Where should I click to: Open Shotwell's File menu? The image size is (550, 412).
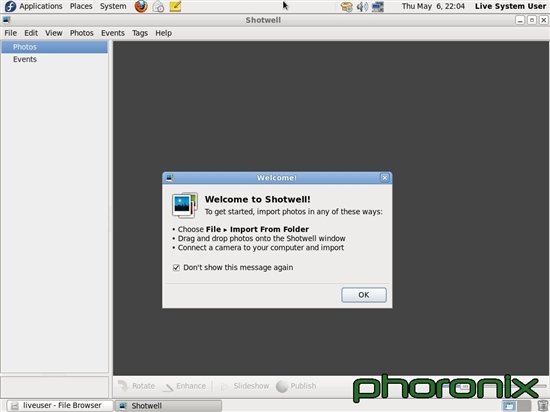point(11,33)
